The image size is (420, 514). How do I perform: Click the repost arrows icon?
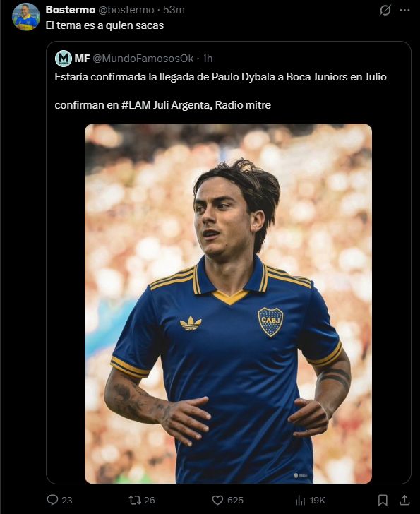point(135,500)
